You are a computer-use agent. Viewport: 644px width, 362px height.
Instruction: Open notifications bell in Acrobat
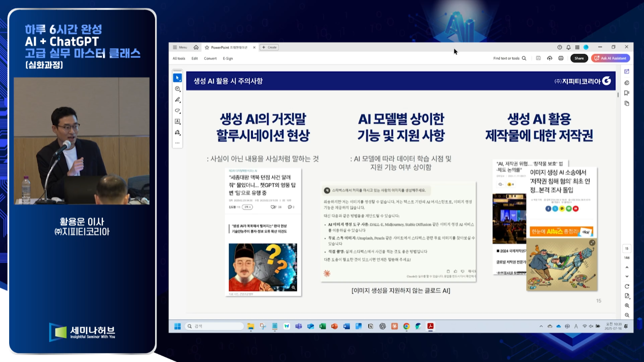[x=568, y=47]
